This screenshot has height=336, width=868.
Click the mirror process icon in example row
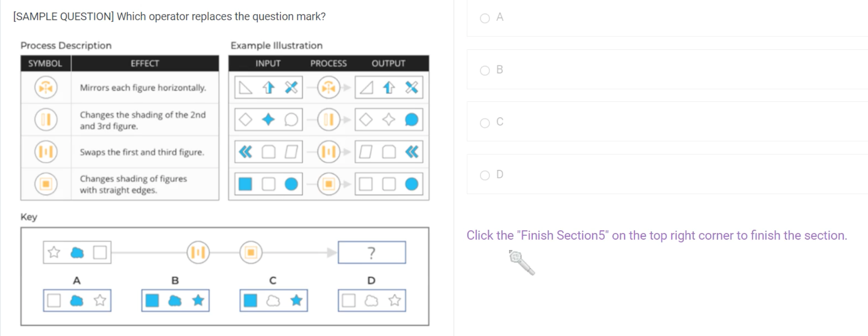coord(328,88)
